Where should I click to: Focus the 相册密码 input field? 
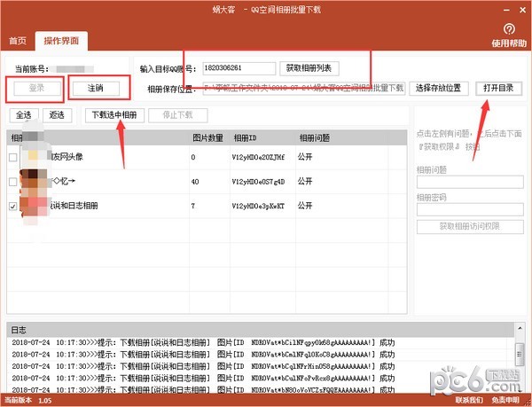pyautogui.click(x=470, y=209)
